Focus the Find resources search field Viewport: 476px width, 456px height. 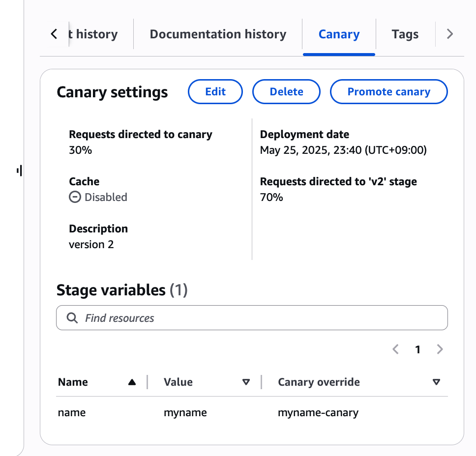[x=261, y=318]
